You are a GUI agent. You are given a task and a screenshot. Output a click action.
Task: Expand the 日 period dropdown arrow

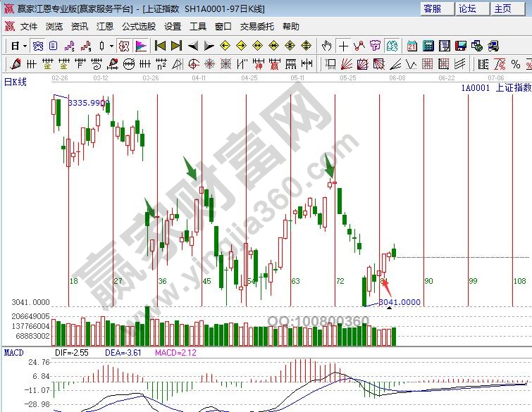coord(25,46)
